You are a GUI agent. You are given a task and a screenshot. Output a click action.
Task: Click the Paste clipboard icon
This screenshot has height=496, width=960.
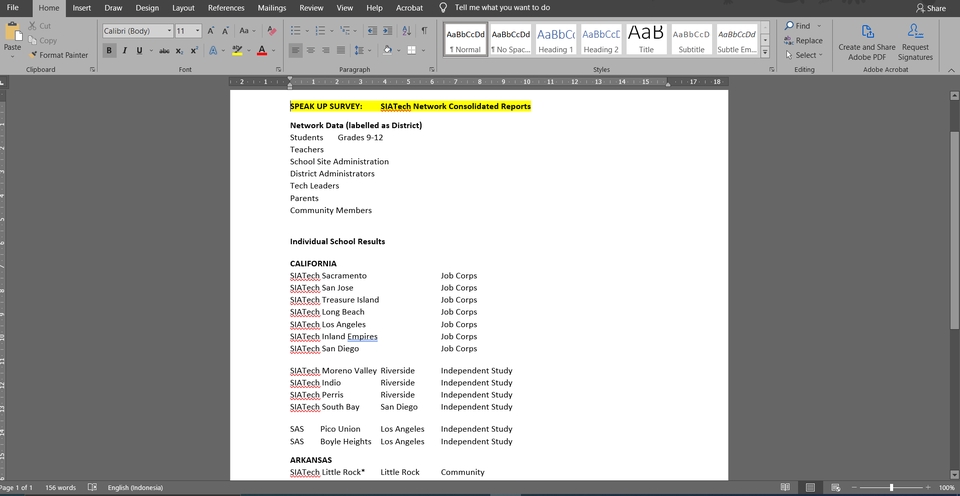(x=12, y=32)
